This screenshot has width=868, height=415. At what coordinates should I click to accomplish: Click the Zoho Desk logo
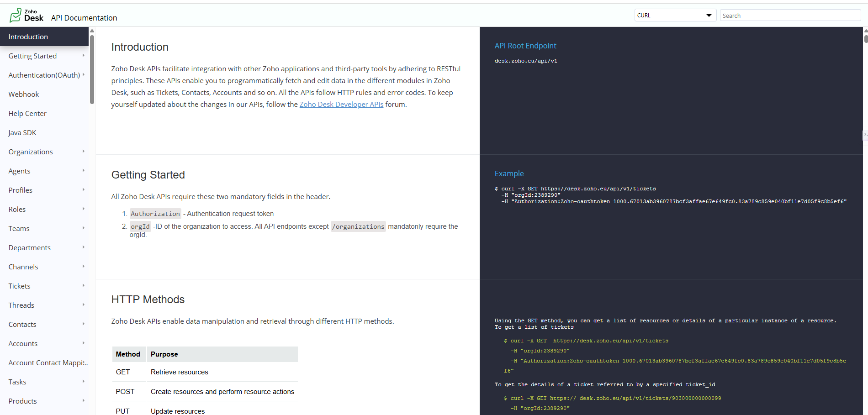[x=26, y=16]
